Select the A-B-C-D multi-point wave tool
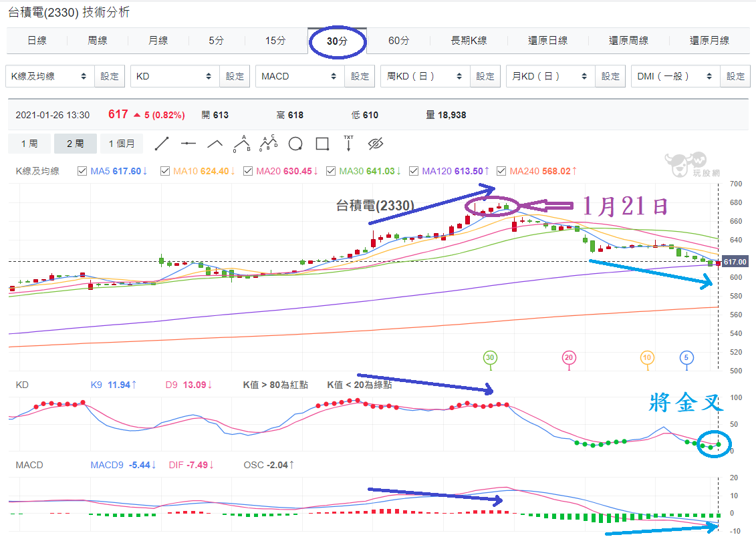The height and width of the screenshot is (539, 756). point(269,143)
